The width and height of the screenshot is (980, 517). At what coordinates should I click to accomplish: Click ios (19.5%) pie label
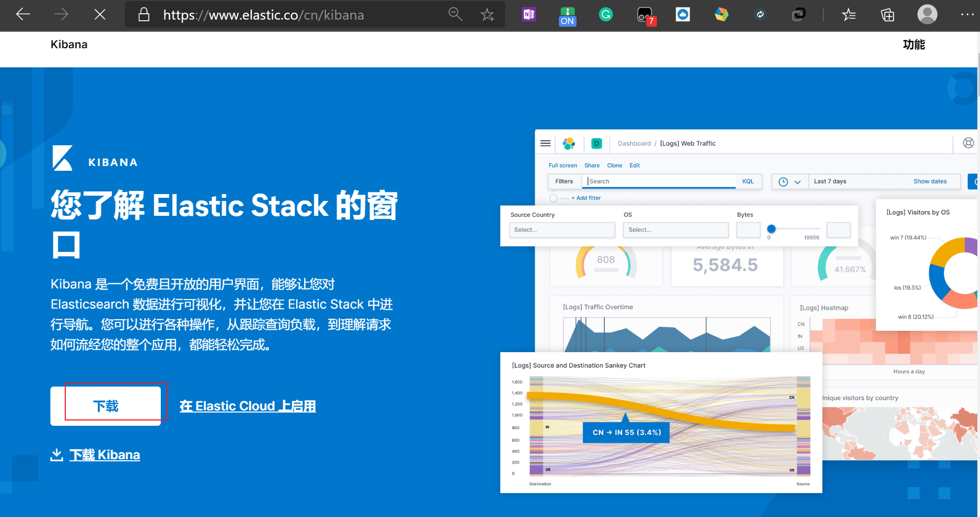(907, 287)
